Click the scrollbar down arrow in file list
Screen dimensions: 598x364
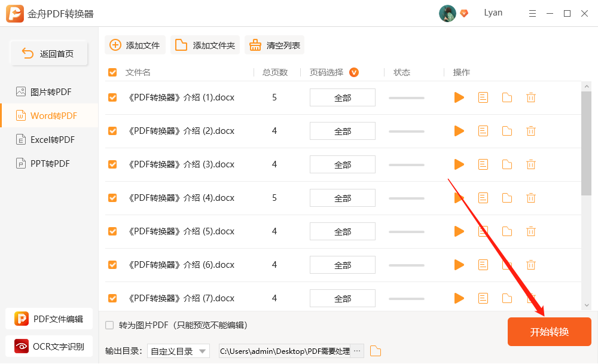[587, 305]
